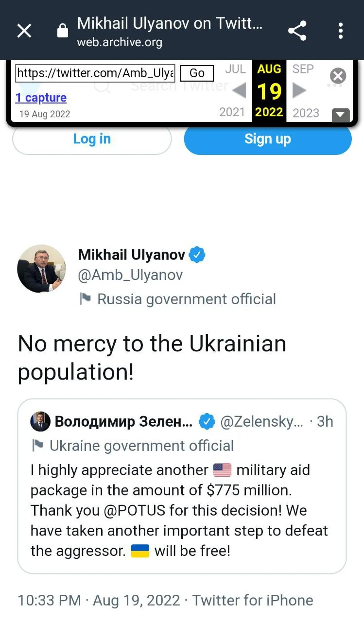Dismiss the Wayback Machine toolbar

coord(338,76)
